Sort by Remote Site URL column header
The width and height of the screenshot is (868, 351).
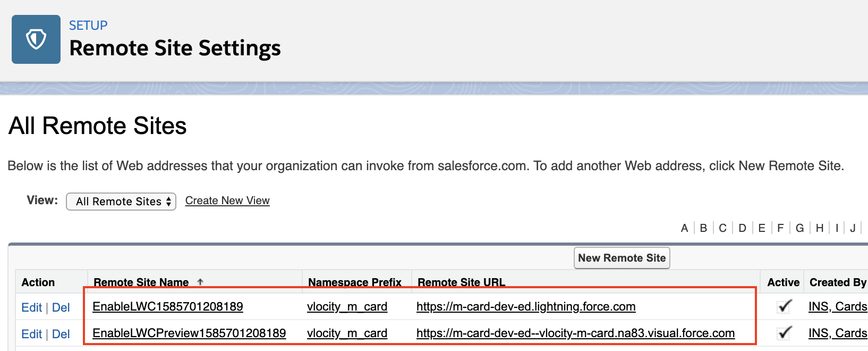click(x=461, y=282)
